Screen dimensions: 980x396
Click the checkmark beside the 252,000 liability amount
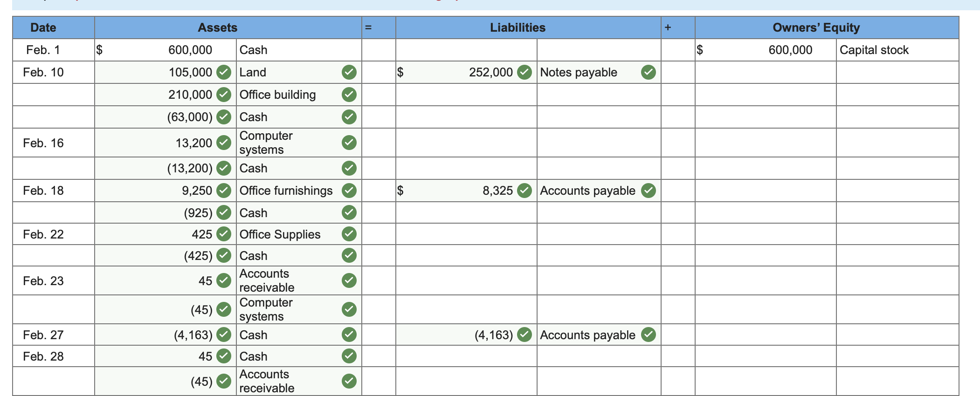[x=525, y=72]
